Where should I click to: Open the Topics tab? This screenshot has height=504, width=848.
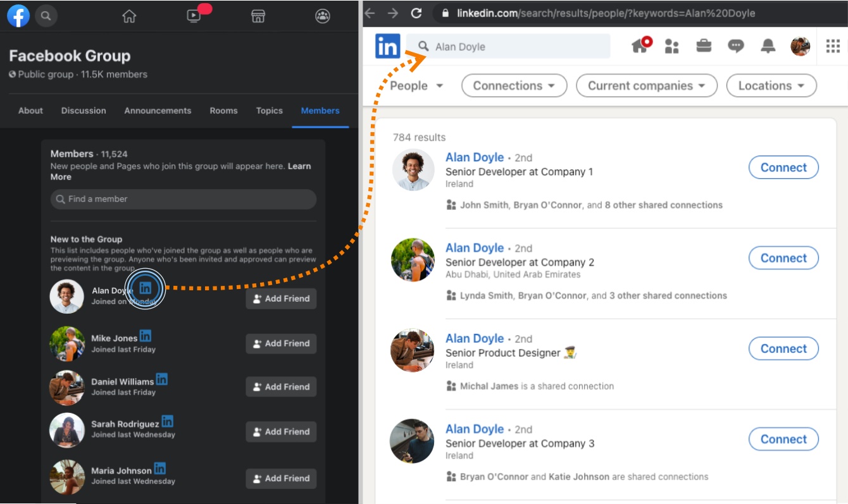pyautogui.click(x=270, y=111)
